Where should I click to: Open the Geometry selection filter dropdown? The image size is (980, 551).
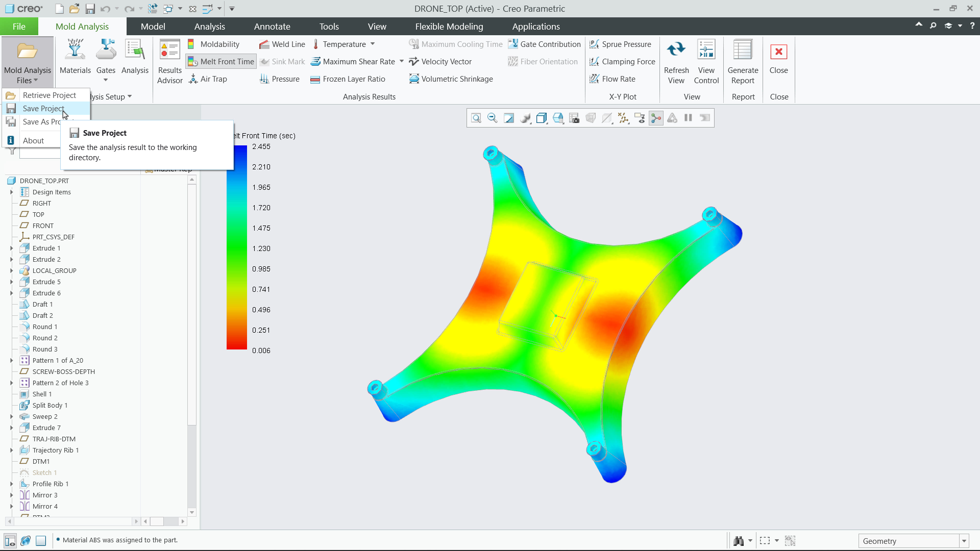point(964,541)
